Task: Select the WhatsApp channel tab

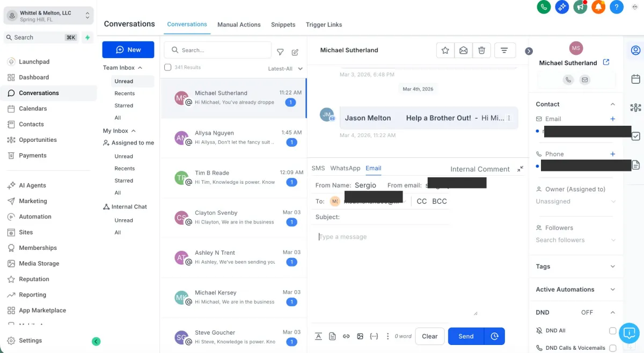Action: coord(345,168)
